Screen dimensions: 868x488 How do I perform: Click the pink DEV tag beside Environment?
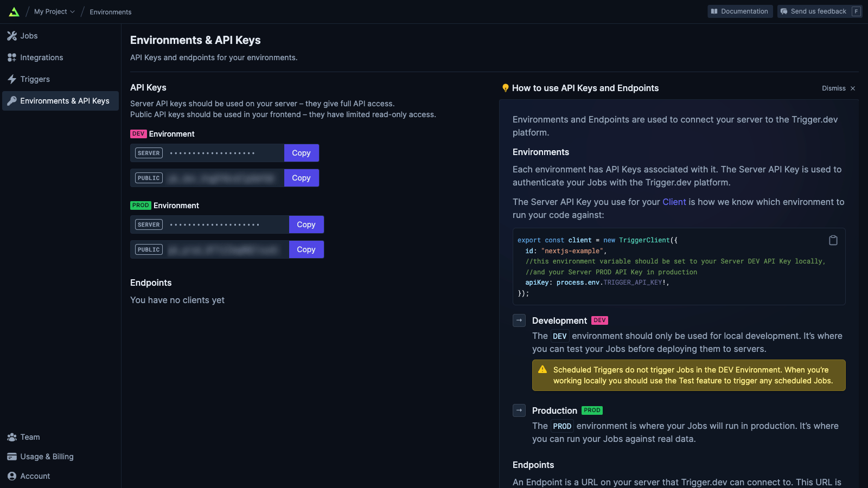point(138,134)
